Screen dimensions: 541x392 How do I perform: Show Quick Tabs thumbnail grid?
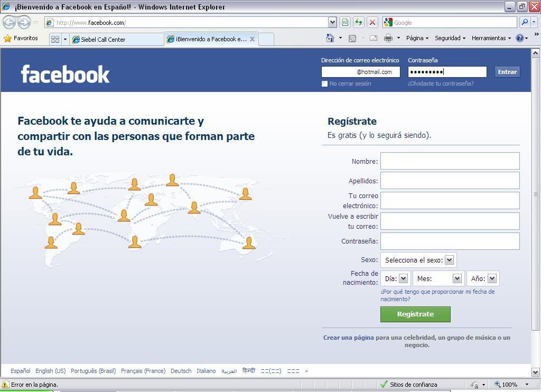coord(55,39)
